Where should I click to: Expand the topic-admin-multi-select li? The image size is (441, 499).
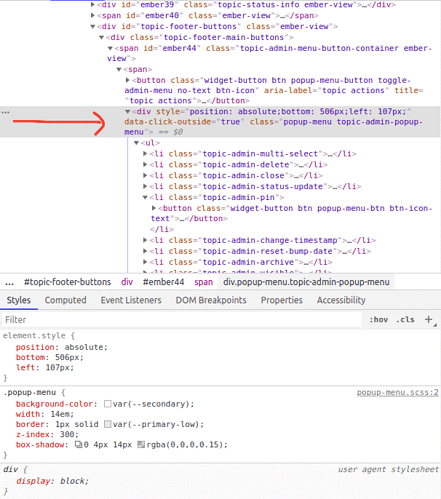click(145, 154)
